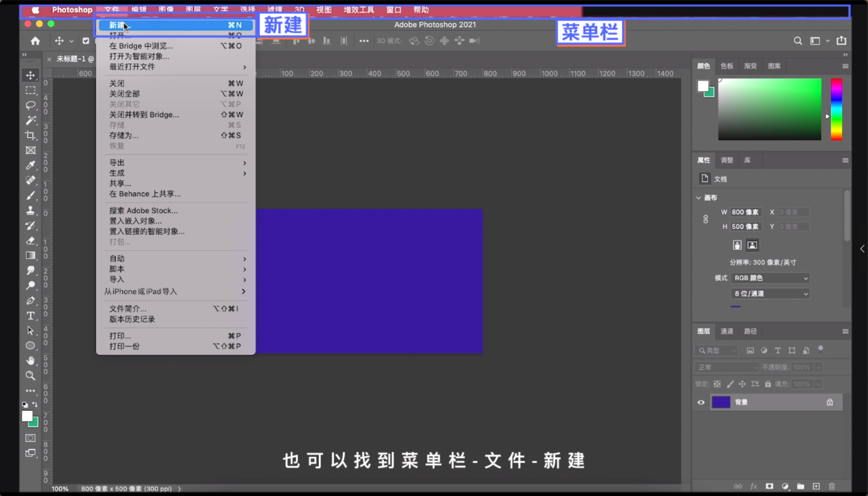Select the Eyedropper tool
Viewport: 868px width, 496px height.
tap(31, 166)
